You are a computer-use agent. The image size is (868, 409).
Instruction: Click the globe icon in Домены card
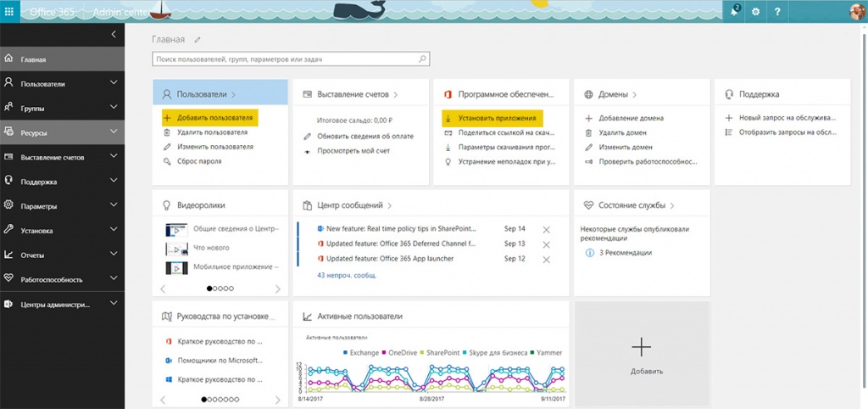[588, 95]
